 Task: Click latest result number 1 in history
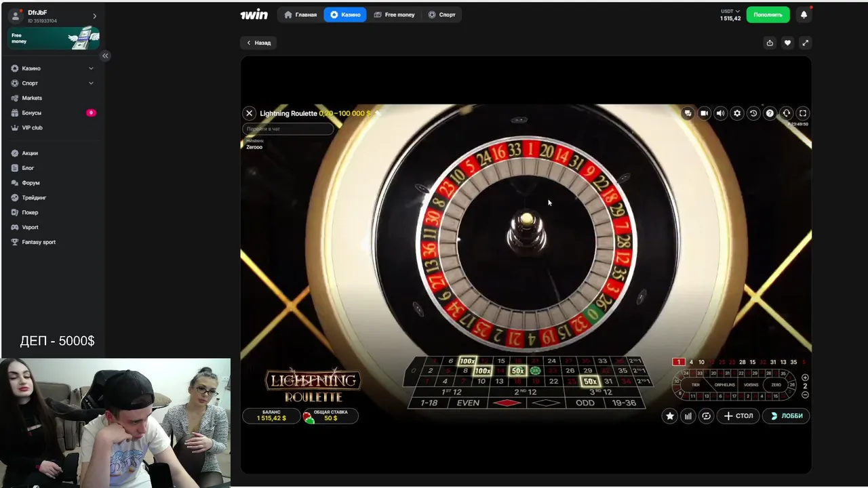[x=678, y=362]
